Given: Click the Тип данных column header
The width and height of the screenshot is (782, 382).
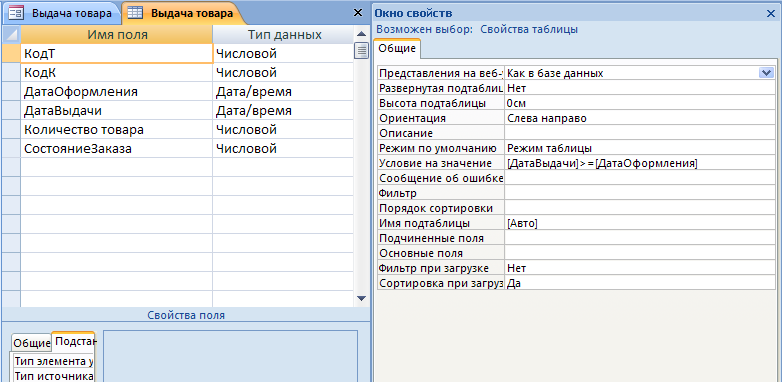Looking at the screenshot, I should tap(284, 34).
